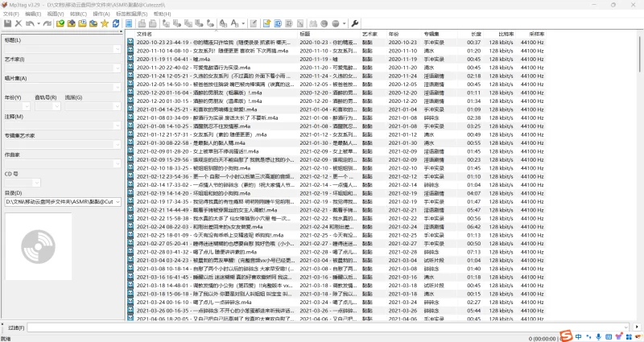Click the undo arrow icon
This screenshot has height=342, width=644.
coord(30,24)
